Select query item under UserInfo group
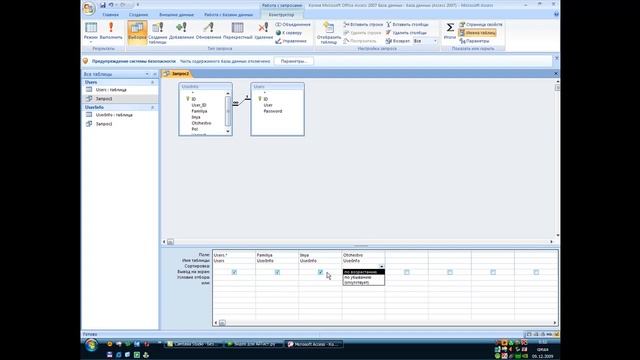 pos(104,124)
